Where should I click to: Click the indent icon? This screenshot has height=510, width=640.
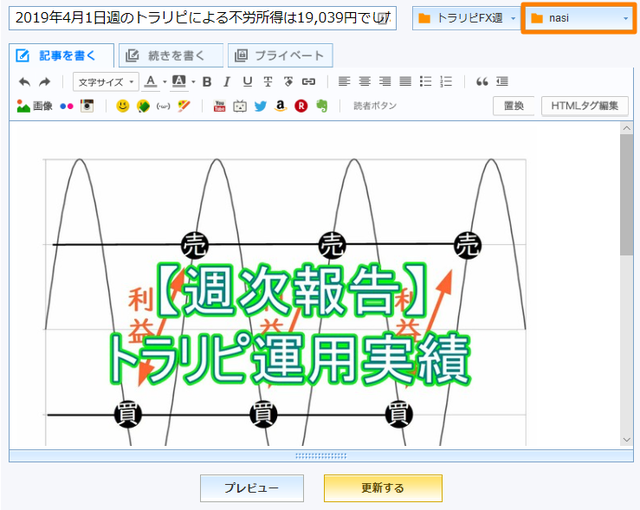point(502,82)
